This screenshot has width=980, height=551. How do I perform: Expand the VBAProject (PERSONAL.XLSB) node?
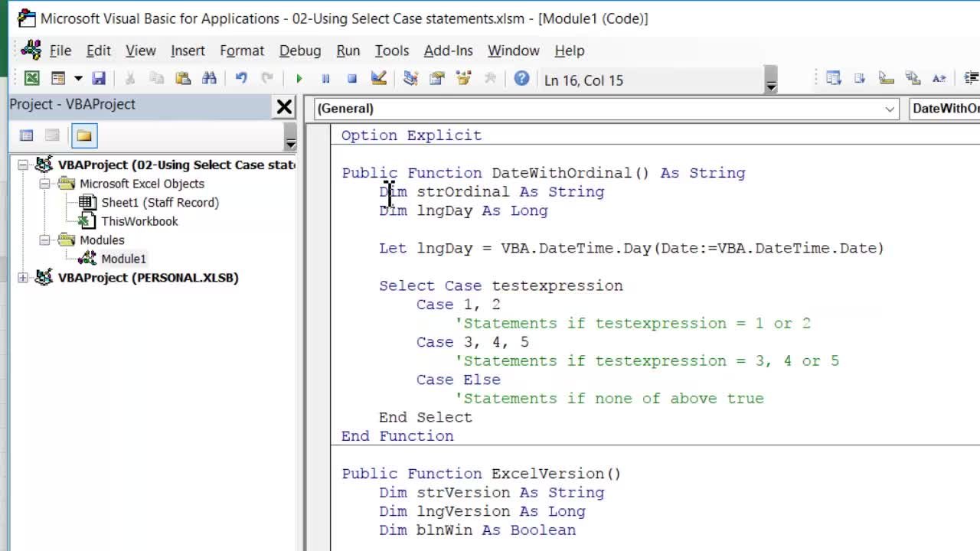tap(23, 278)
